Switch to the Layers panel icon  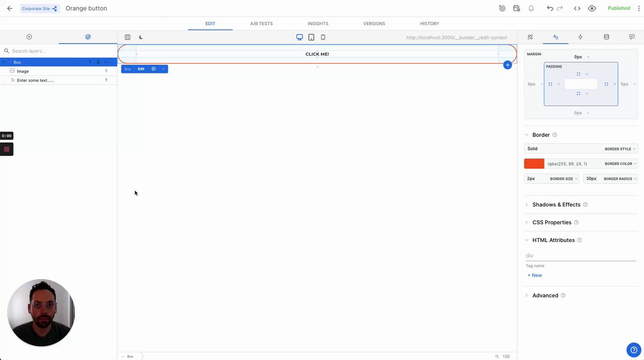click(88, 37)
